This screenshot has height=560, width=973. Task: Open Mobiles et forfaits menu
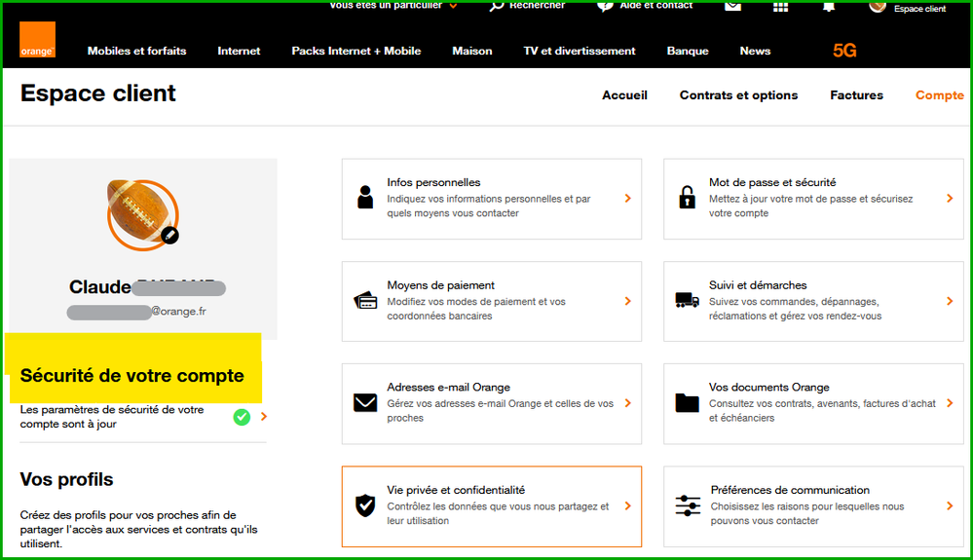click(136, 51)
